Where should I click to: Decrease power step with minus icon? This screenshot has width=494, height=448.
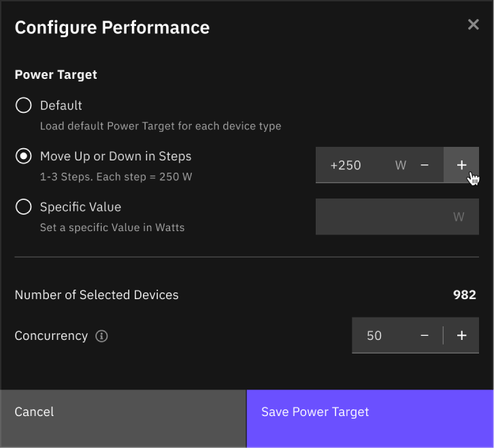425,165
